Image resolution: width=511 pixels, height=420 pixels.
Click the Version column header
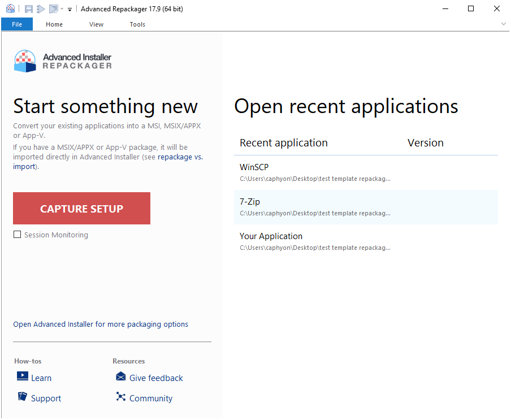pos(426,142)
